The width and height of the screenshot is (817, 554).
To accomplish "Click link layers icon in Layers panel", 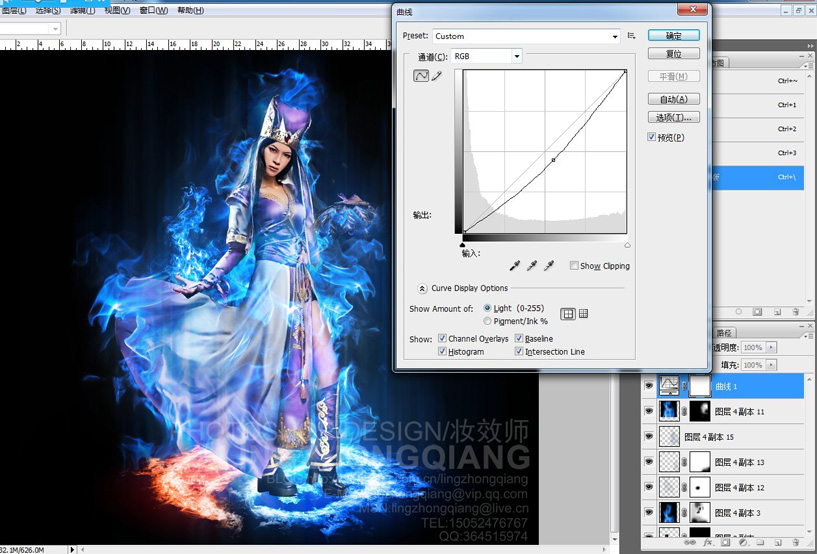I will click(x=689, y=543).
